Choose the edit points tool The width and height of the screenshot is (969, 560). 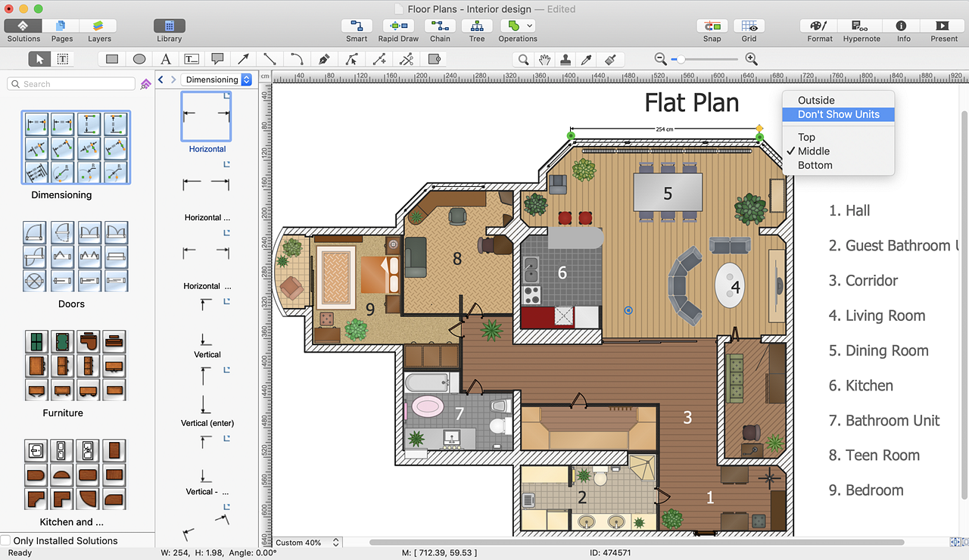(x=351, y=59)
